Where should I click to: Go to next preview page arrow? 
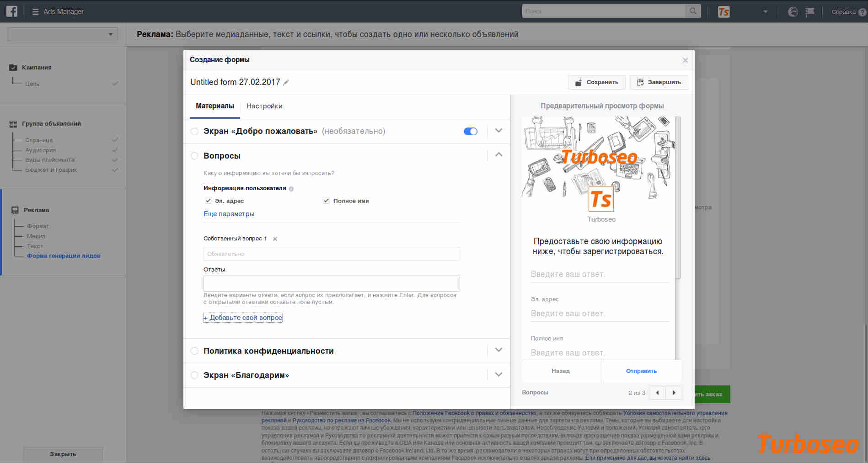674,393
